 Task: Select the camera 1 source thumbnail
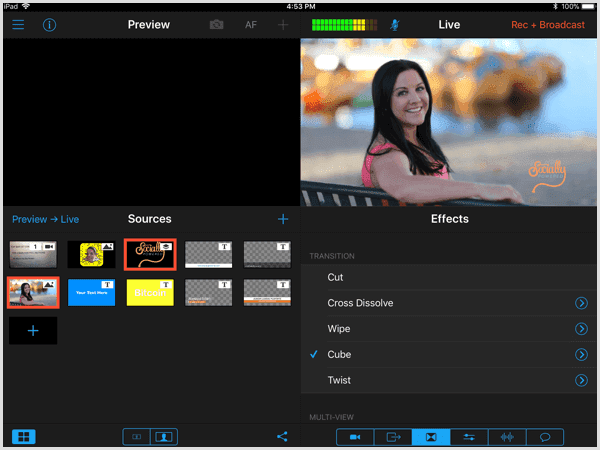[x=33, y=254]
